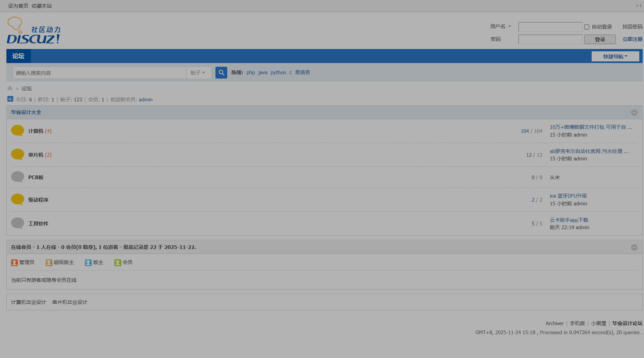Image resolution: width=644 pixels, height=358 pixels.
Task: Click the gray 工具软件 forum bubble icon
Action: (17, 223)
